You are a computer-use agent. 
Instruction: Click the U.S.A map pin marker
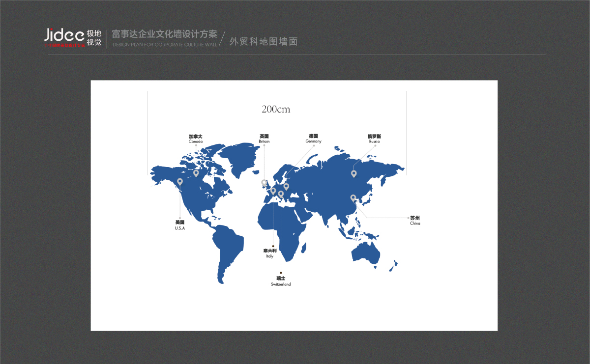(x=180, y=182)
